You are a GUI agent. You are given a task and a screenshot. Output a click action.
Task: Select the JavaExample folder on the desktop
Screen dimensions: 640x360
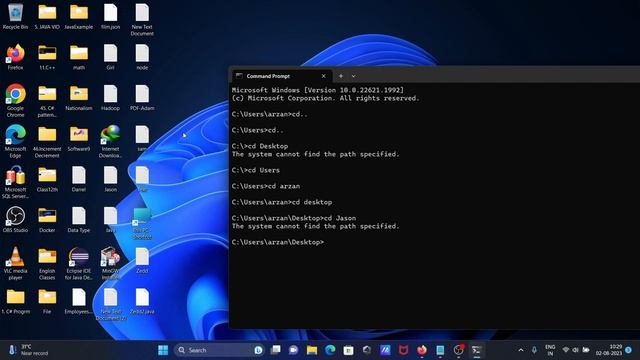79,16
